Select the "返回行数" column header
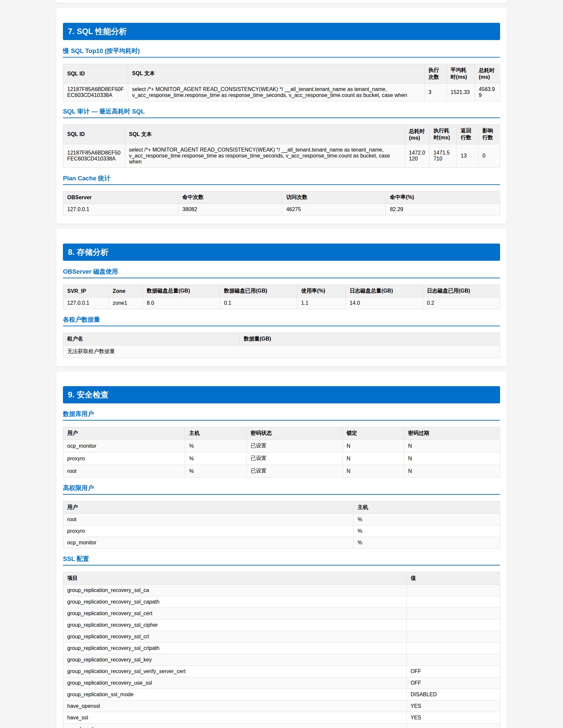This screenshot has width=563, height=728. pyautogui.click(x=467, y=134)
